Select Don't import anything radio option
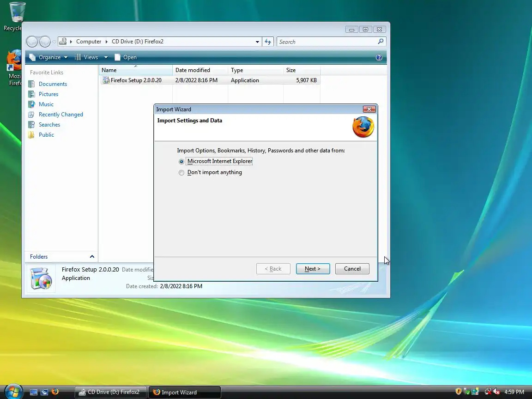The height and width of the screenshot is (399, 532). coord(181,173)
